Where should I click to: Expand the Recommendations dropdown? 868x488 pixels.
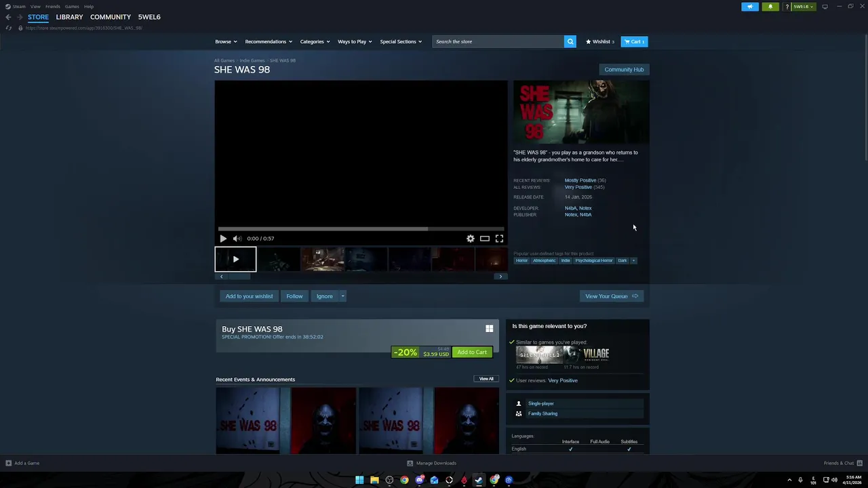pos(269,41)
